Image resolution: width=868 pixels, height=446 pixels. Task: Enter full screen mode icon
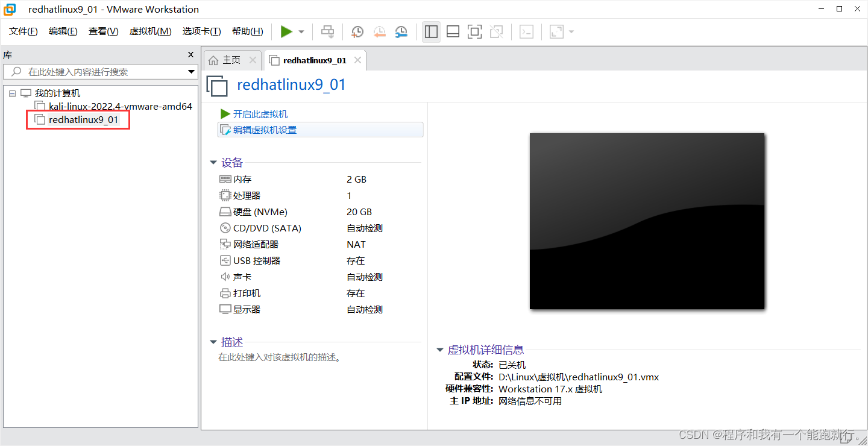click(474, 31)
